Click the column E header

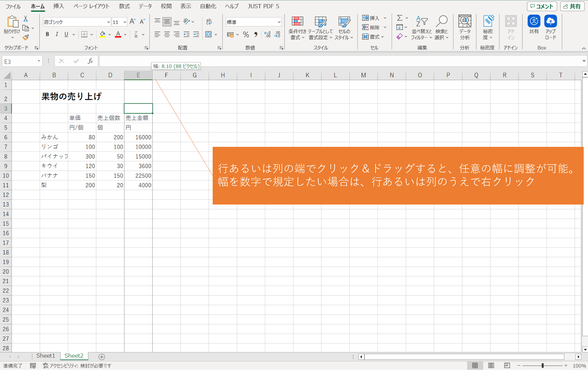point(138,75)
